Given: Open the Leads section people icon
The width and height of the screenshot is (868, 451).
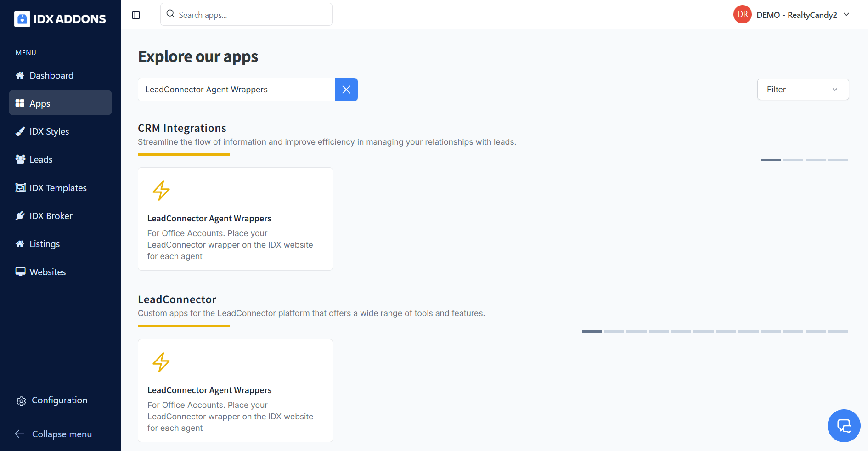Looking at the screenshot, I should 20,159.
